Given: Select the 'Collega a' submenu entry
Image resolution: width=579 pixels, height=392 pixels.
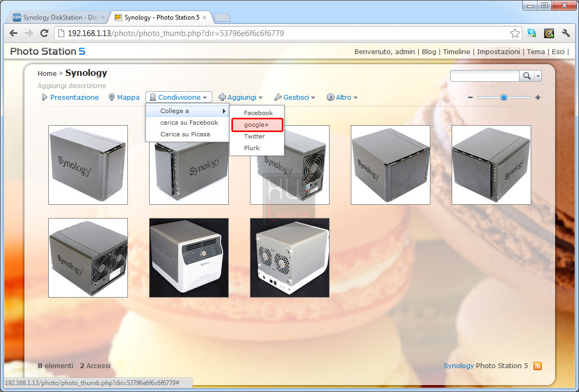Looking at the screenshot, I should pos(187,111).
